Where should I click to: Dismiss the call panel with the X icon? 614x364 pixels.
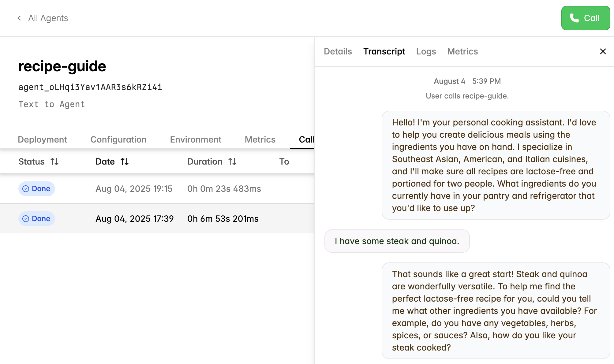[603, 51]
